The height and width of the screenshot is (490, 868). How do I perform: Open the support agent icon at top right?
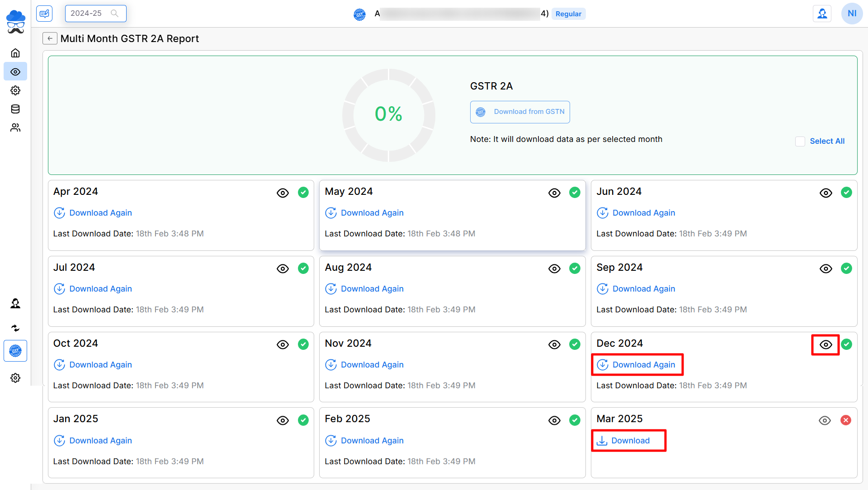822,14
